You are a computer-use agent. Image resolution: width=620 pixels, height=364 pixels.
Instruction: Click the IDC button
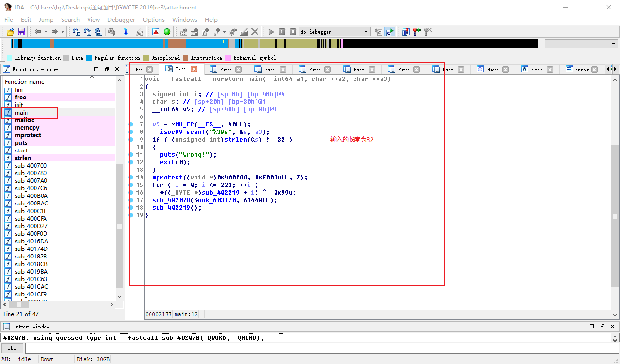(12, 348)
